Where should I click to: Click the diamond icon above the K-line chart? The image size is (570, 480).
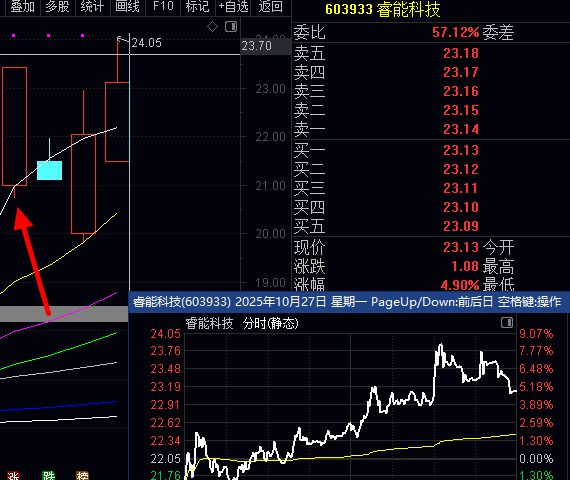[212, 27]
